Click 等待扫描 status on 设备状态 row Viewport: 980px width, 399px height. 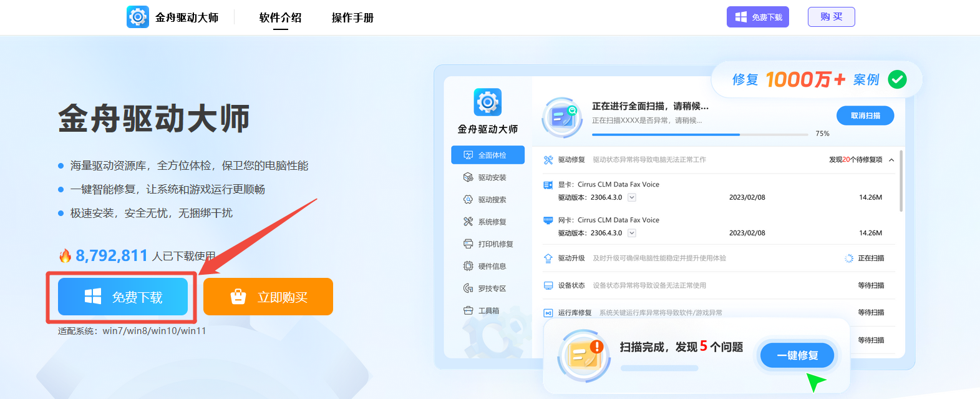click(871, 285)
